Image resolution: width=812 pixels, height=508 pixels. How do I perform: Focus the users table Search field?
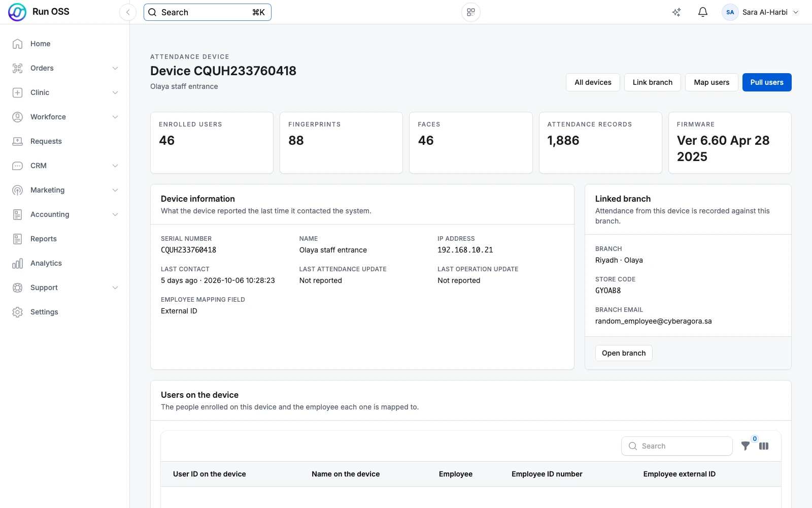[677, 446]
